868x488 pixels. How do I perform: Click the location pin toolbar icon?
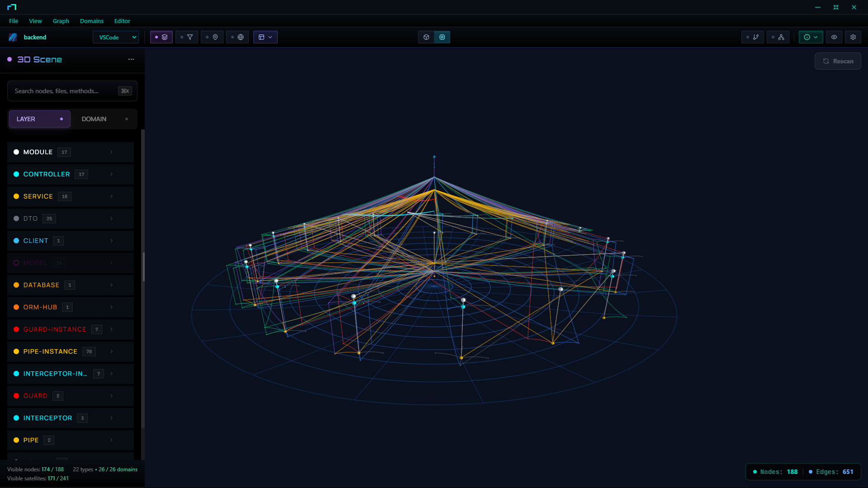[215, 37]
